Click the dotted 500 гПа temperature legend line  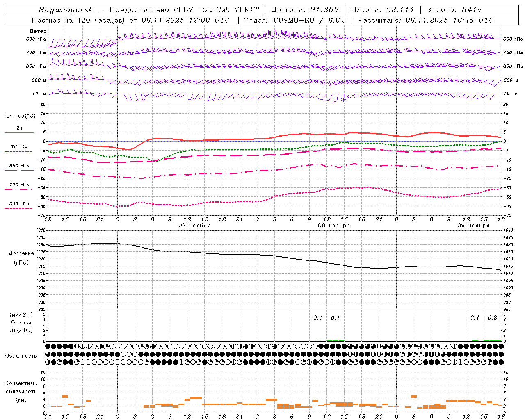pyautogui.click(x=18, y=208)
